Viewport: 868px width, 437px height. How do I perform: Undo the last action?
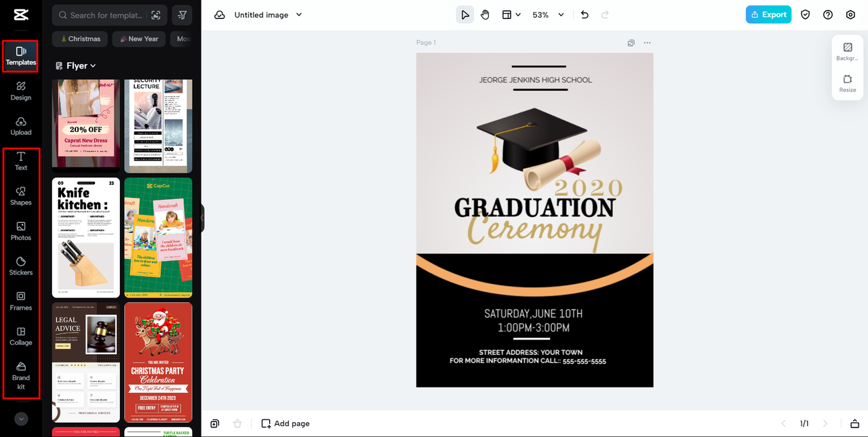pos(585,15)
